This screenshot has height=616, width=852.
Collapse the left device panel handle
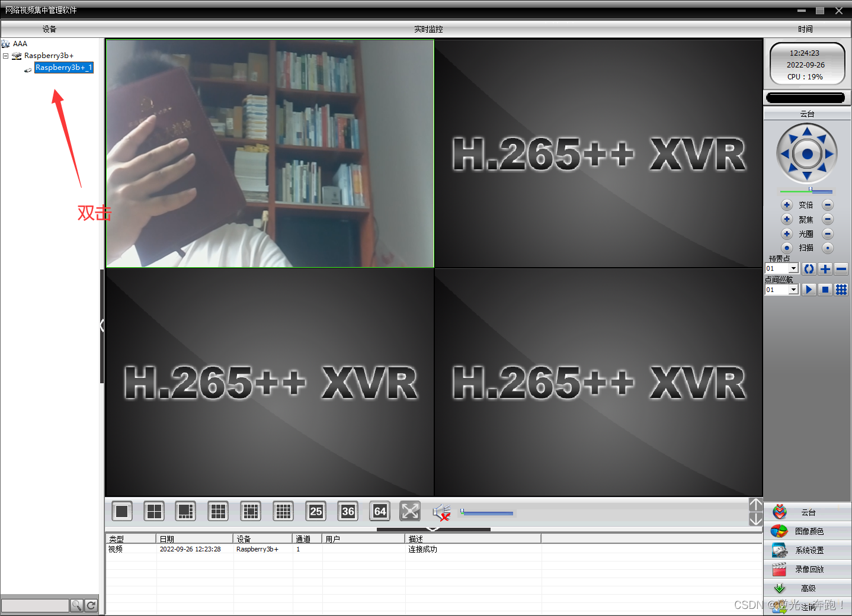click(x=102, y=326)
